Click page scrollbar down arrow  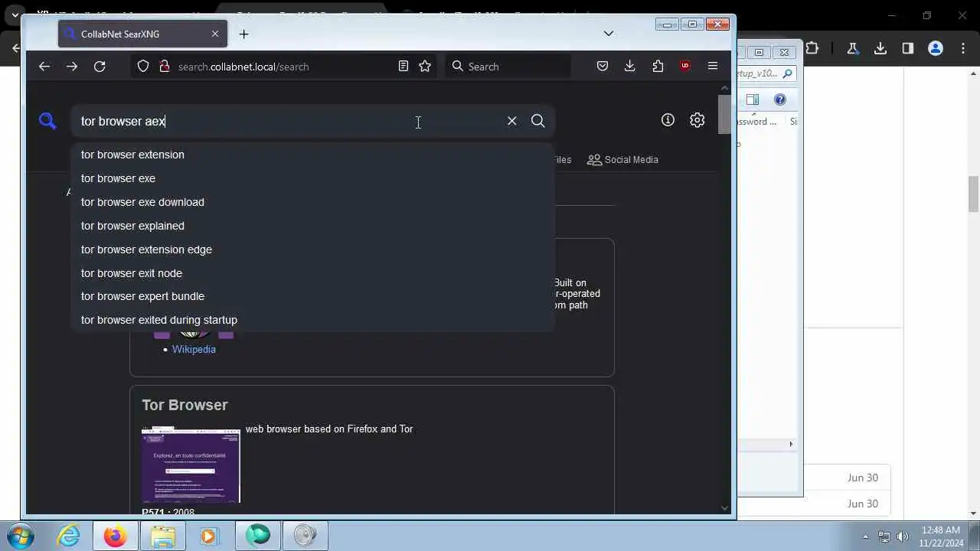724,508
